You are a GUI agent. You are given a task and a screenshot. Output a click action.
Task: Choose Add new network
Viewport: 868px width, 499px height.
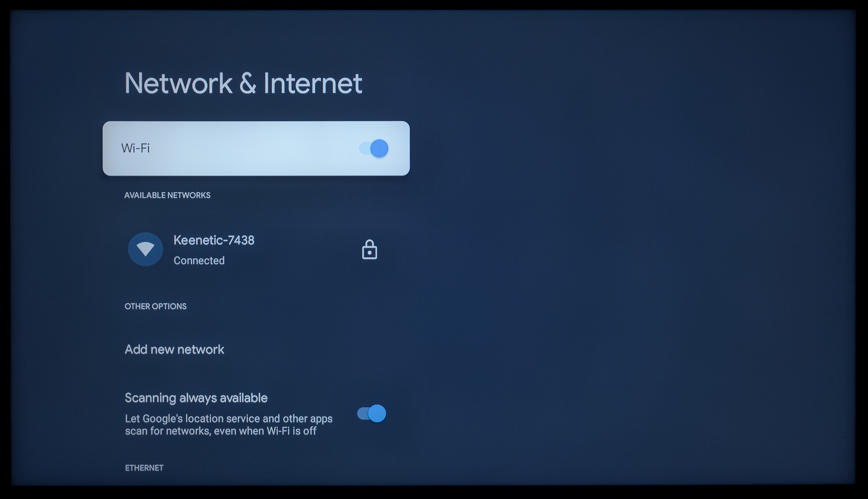174,349
